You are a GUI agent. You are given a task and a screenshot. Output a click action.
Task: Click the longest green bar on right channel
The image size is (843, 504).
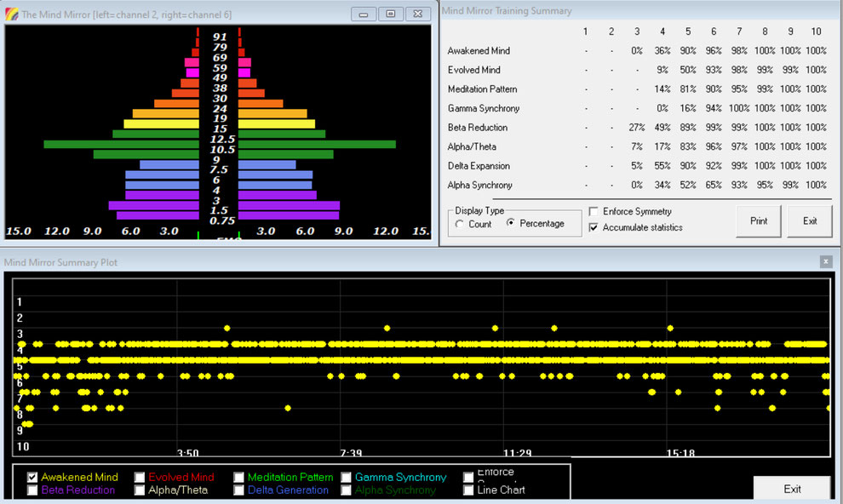(317, 145)
